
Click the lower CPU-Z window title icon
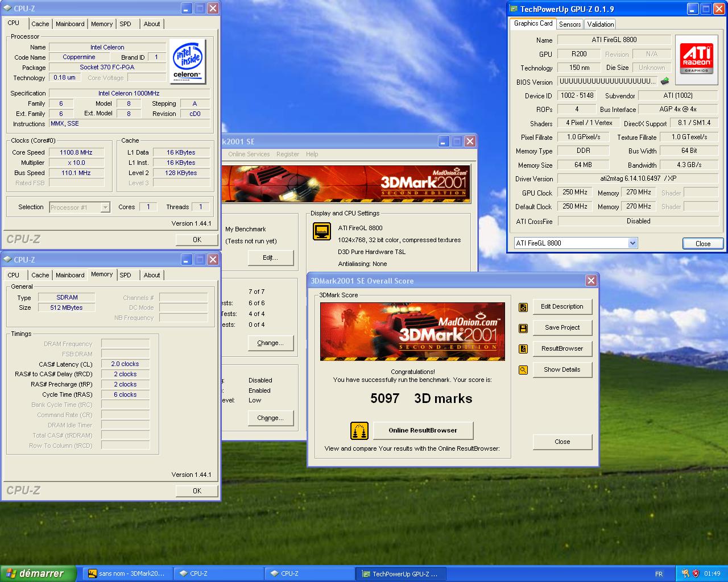point(7,259)
